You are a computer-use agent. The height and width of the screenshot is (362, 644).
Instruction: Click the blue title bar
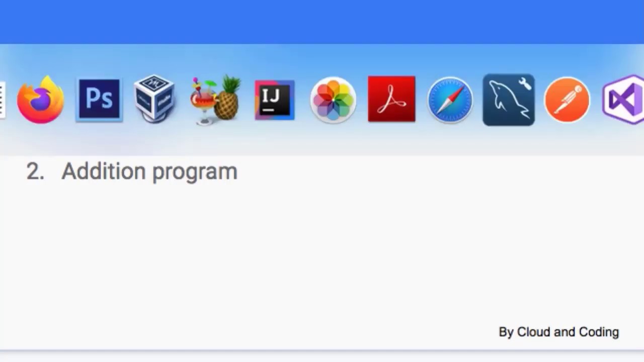[322, 22]
